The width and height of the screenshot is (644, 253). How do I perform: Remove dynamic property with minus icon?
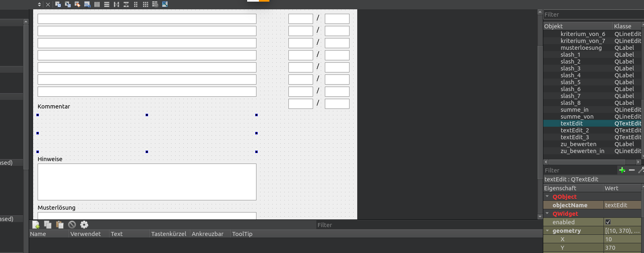coord(632,170)
